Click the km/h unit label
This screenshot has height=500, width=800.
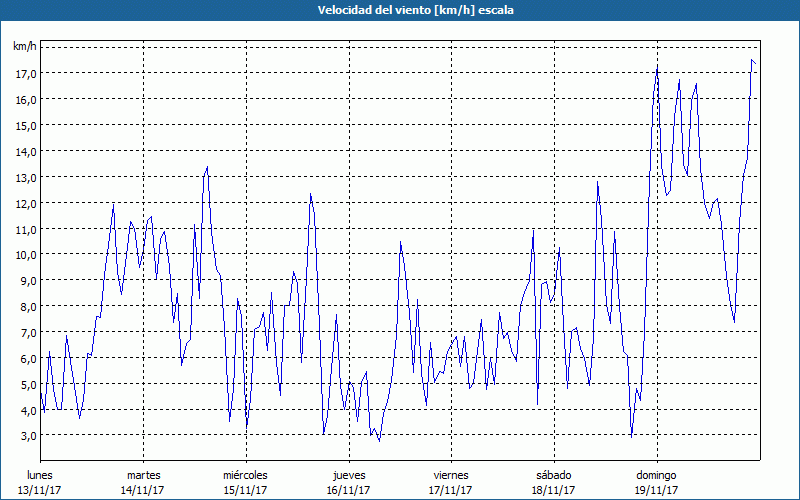coord(25,47)
